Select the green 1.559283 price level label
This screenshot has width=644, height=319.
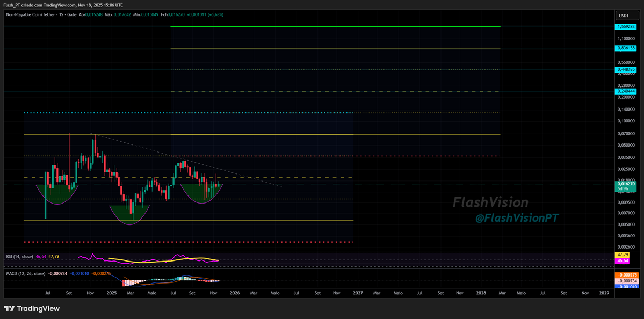pos(626,25)
